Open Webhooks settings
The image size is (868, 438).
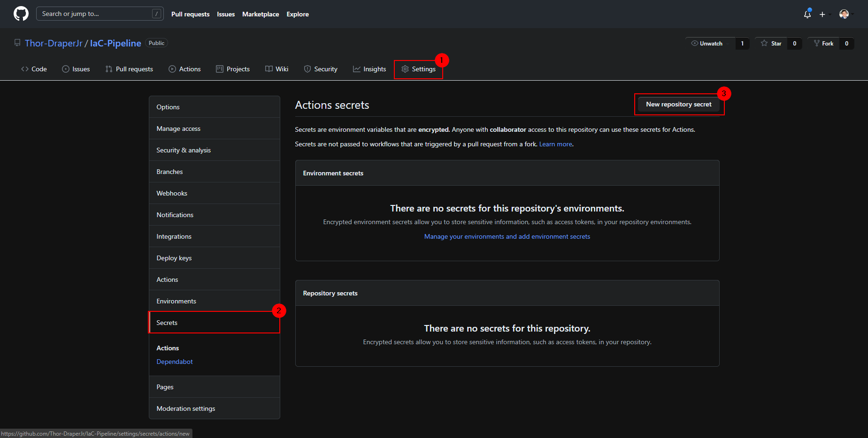pyautogui.click(x=215, y=193)
